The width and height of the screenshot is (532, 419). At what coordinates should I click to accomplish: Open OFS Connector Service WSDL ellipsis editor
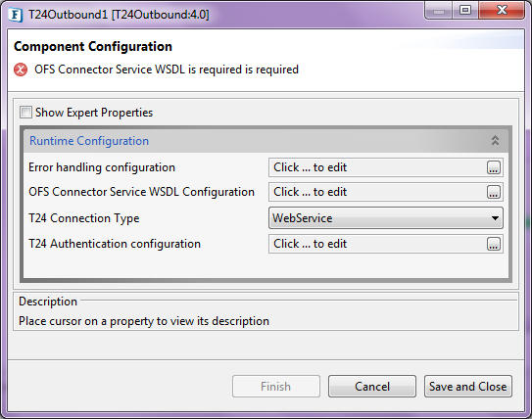[x=494, y=192]
